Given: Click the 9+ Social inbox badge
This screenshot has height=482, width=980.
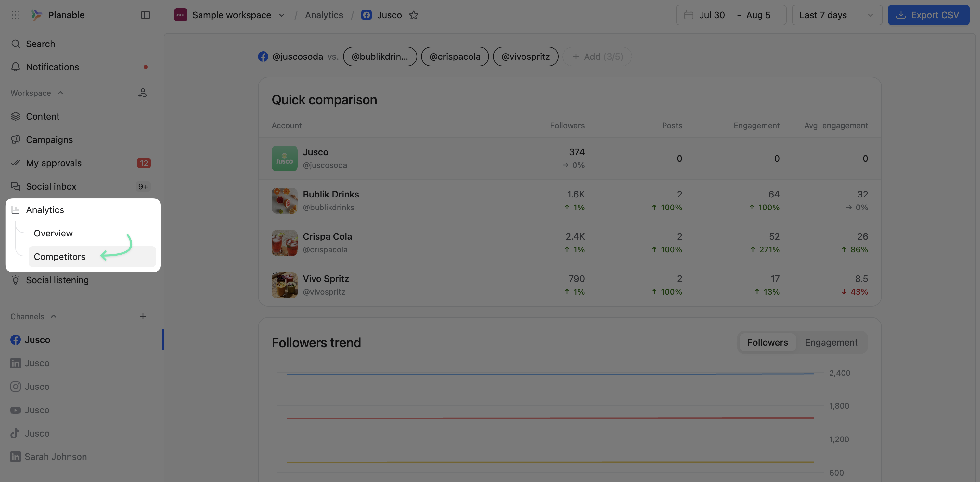Looking at the screenshot, I should (x=143, y=186).
